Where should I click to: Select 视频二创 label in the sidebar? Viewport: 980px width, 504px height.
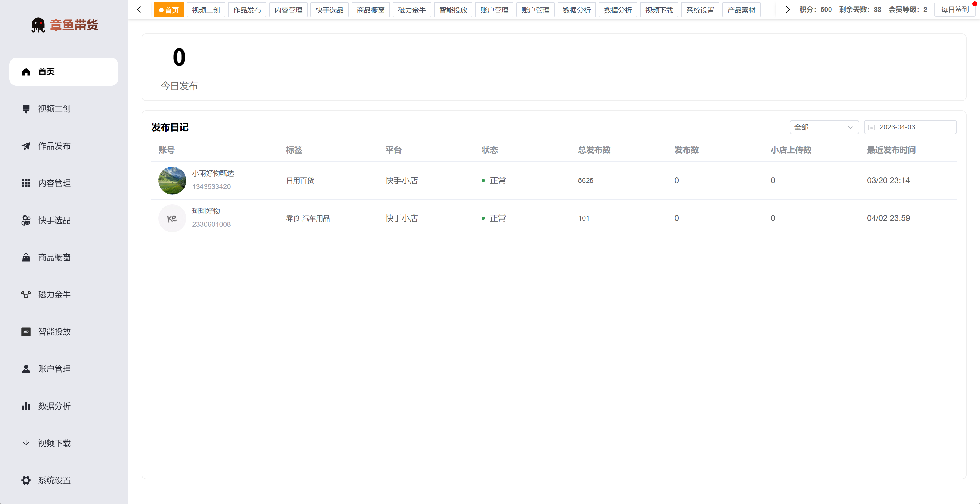click(55, 109)
